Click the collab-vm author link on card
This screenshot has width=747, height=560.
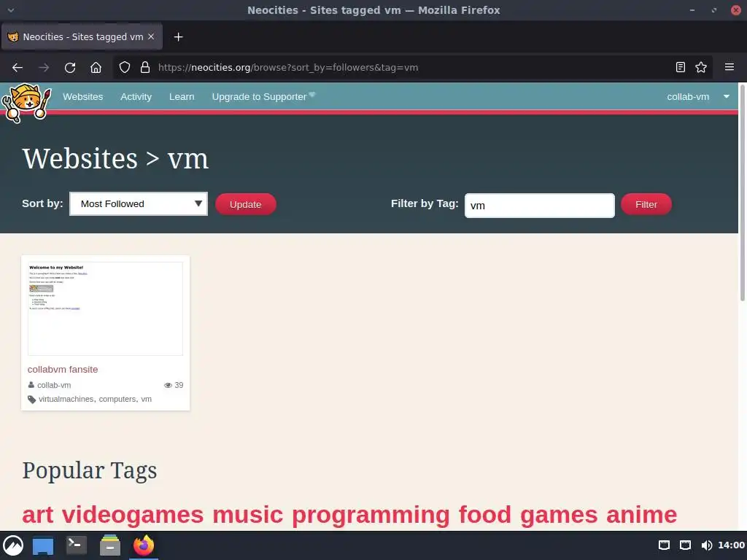54,385
